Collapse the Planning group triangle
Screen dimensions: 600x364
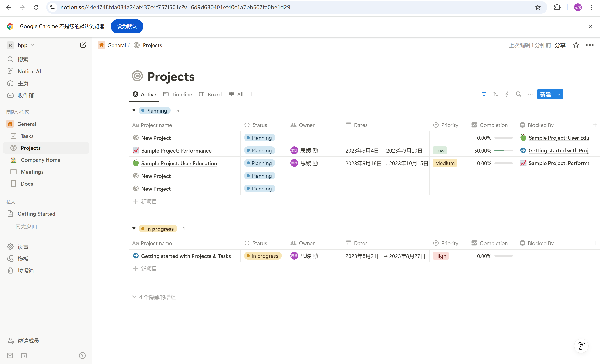pyautogui.click(x=134, y=111)
